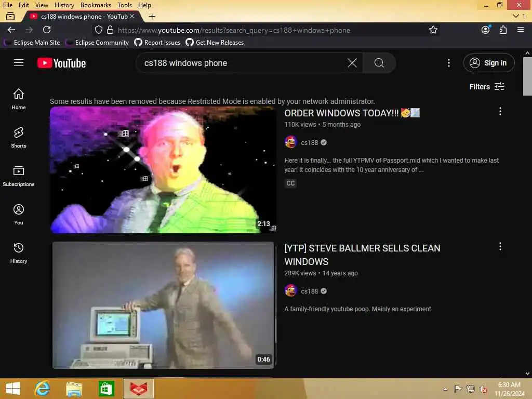Click the scrollbar down arrow

pos(527,374)
